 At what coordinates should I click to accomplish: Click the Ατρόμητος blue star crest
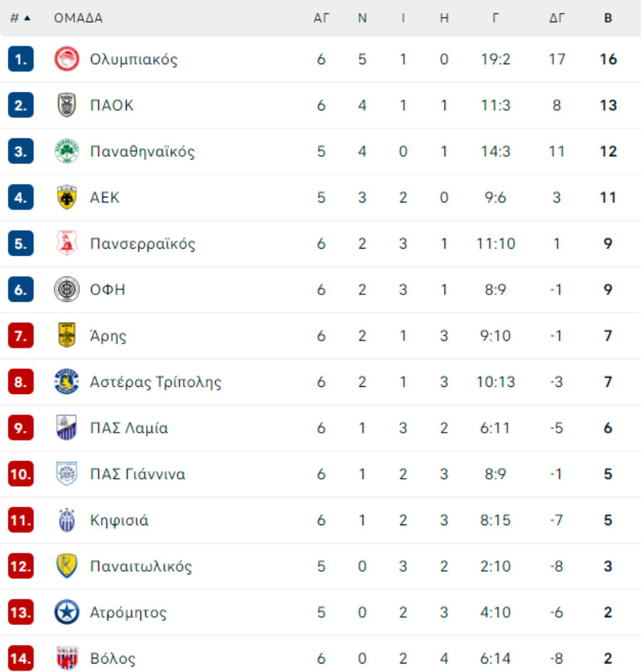pos(67,612)
